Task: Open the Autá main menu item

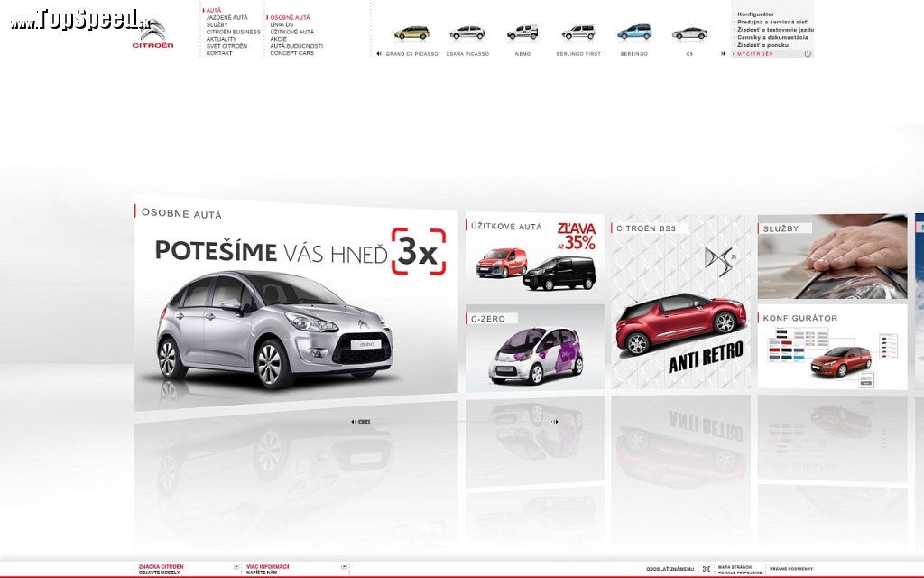Action: point(214,11)
